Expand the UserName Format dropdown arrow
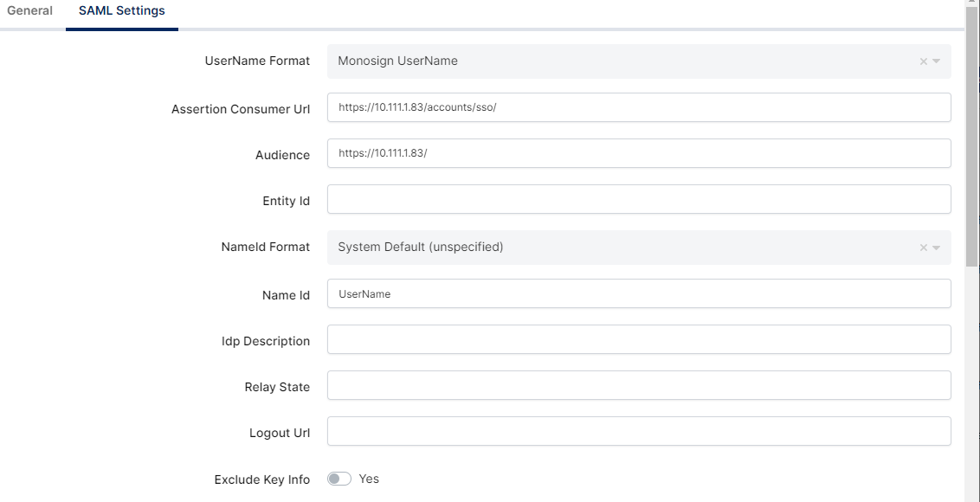The image size is (980, 502). (x=937, y=61)
